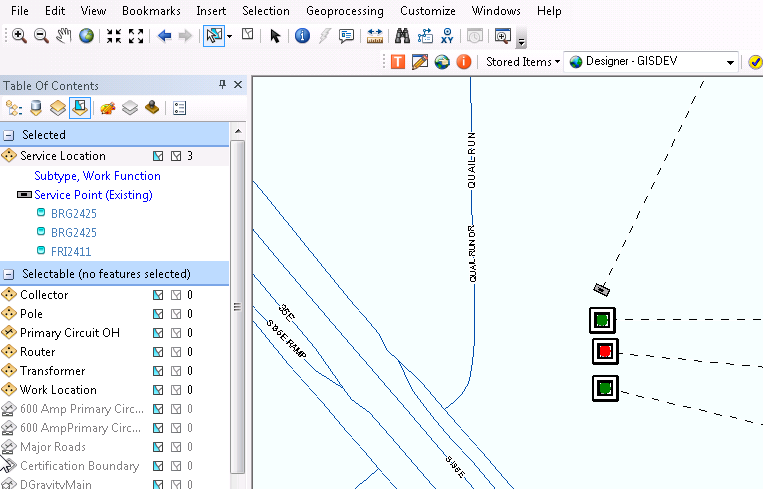This screenshot has width=763, height=489.
Task: Switch to List By Selection
Action: pos(80,108)
